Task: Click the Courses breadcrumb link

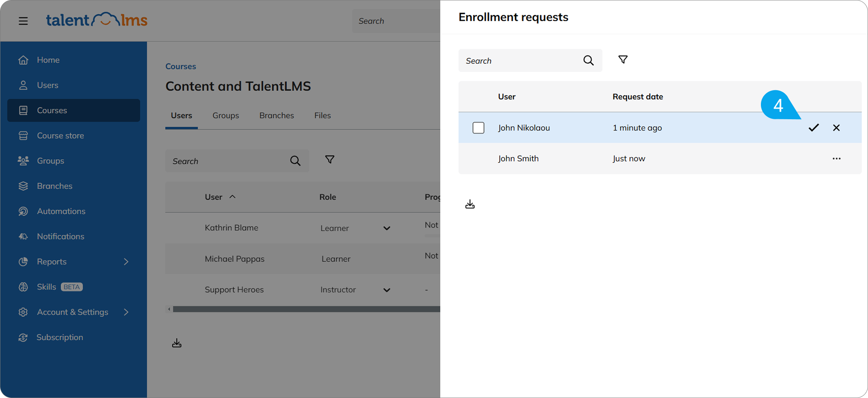Action: coord(181,66)
